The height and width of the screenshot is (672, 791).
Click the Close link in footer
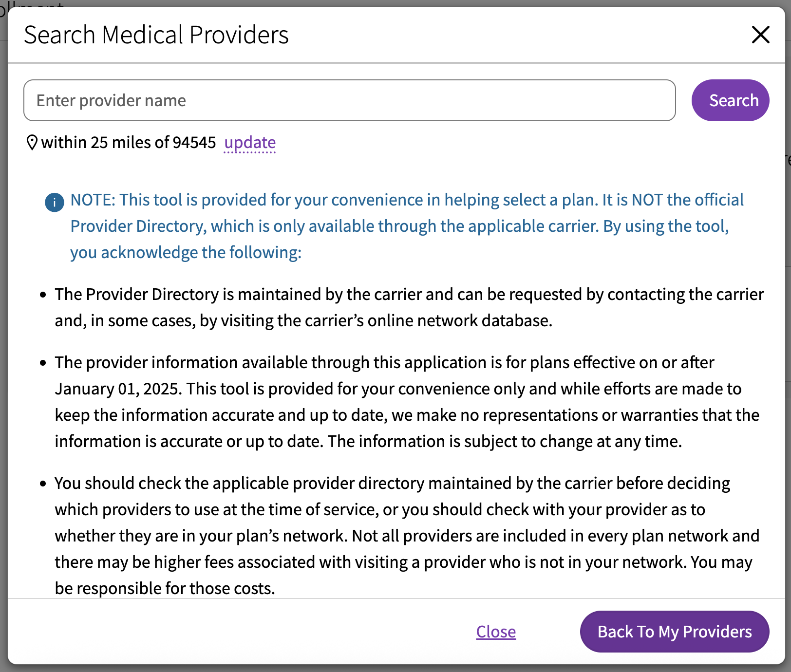click(x=496, y=632)
